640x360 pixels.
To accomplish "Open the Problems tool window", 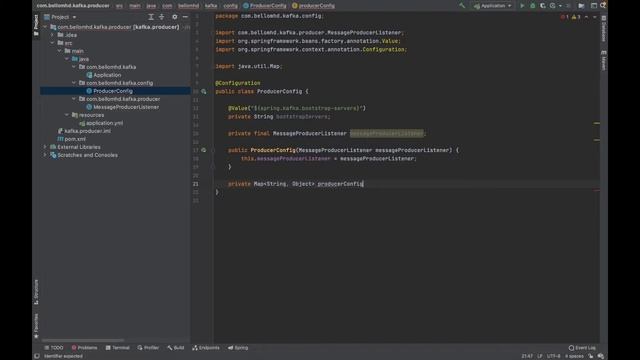I will (x=84, y=348).
